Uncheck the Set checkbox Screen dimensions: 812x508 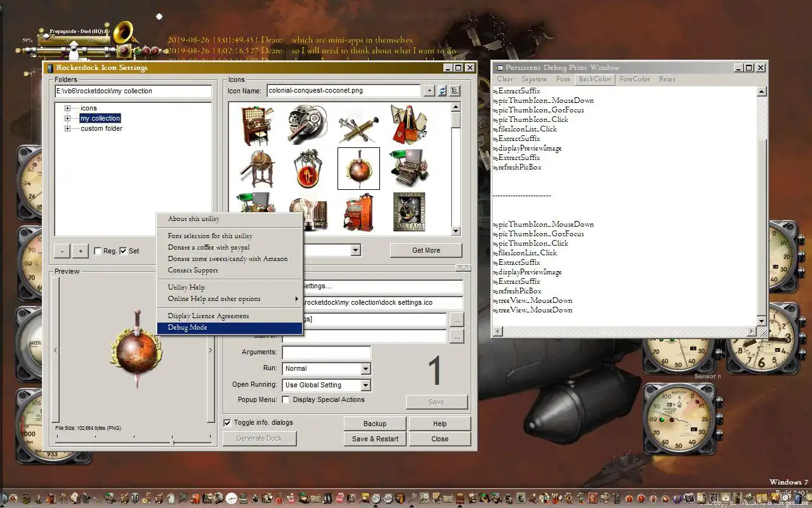123,251
